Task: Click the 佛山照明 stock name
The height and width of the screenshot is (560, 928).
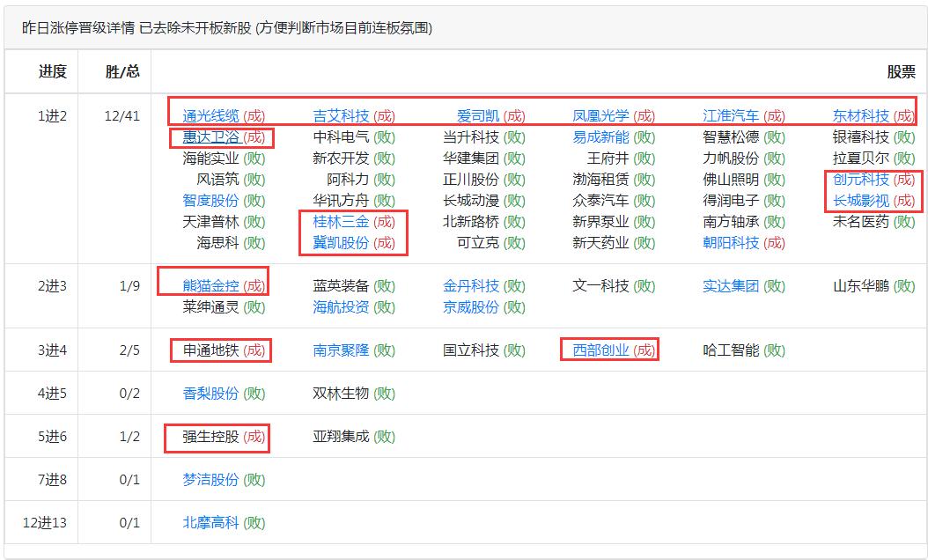Action: [731, 180]
